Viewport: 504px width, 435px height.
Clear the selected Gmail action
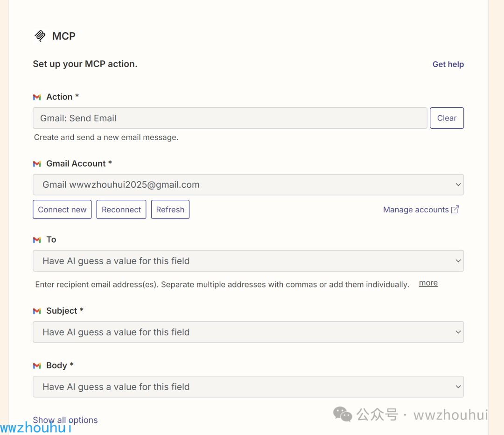(447, 118)
